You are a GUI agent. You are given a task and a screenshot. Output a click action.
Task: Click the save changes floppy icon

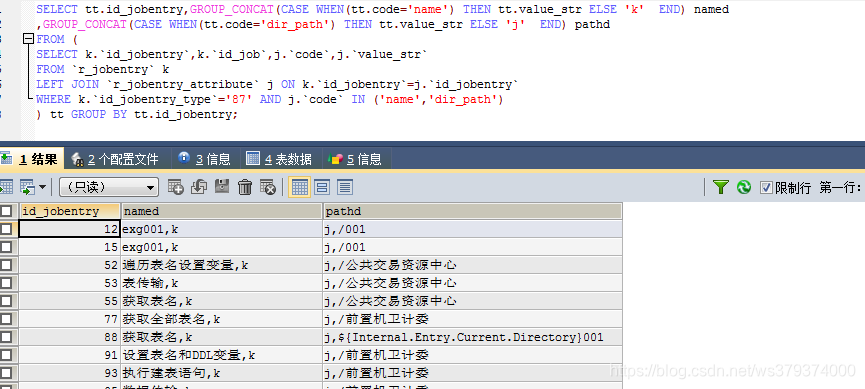click(x=222, y=187)
